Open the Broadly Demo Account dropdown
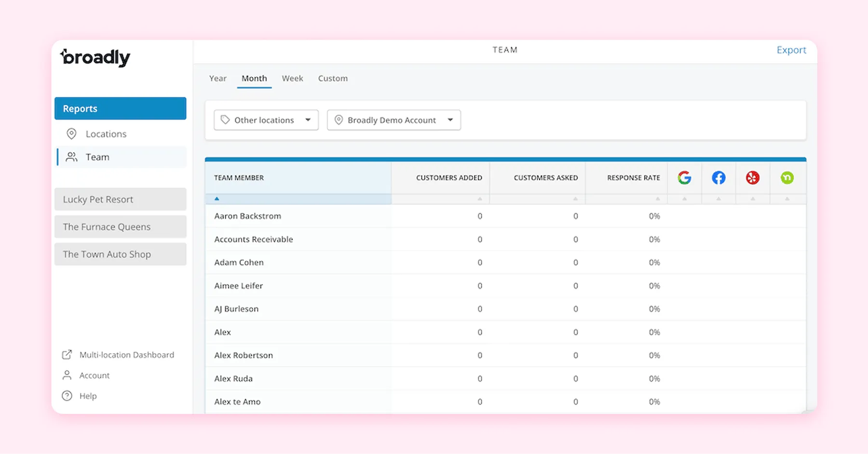 click(394, 120)
